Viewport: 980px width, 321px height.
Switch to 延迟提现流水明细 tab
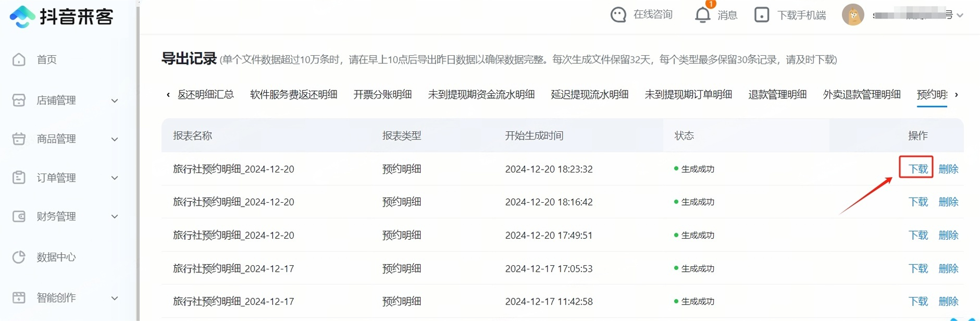589,94
